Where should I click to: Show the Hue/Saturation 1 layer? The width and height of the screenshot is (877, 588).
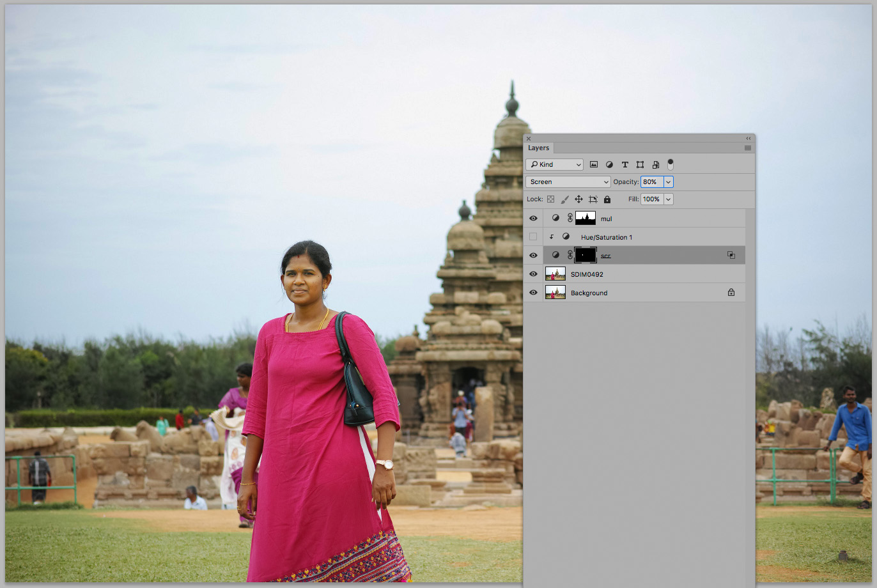(533, 236)
